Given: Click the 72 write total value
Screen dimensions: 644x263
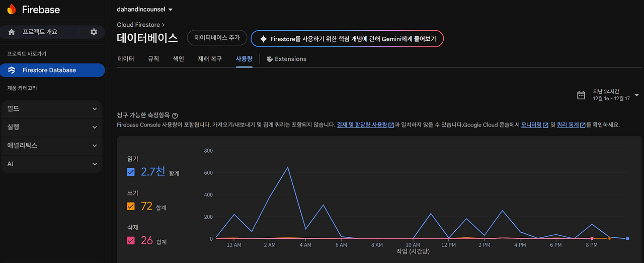Looking at the screenshot, I should pyautogui.click(x=146, y=206).
